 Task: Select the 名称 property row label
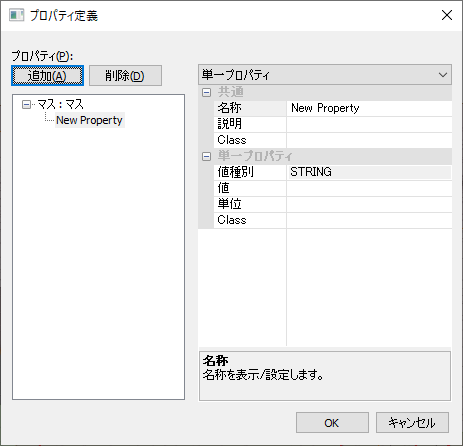[250, 108]
